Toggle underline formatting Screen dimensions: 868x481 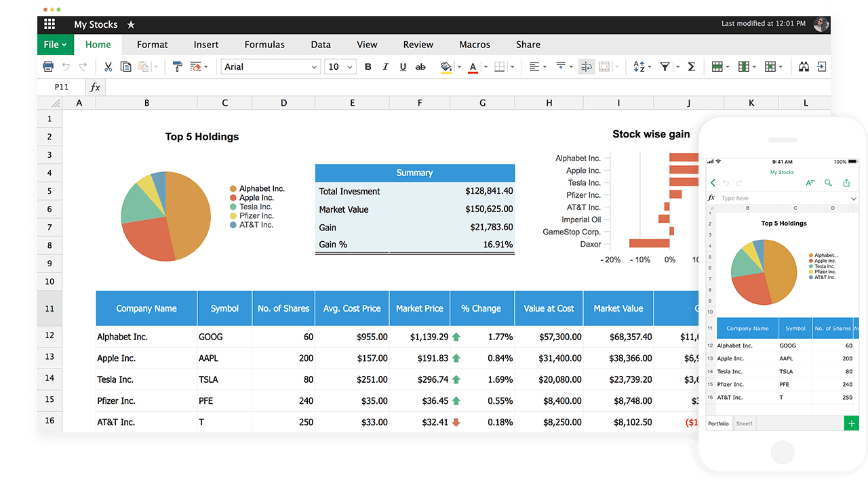click(403, 66)
